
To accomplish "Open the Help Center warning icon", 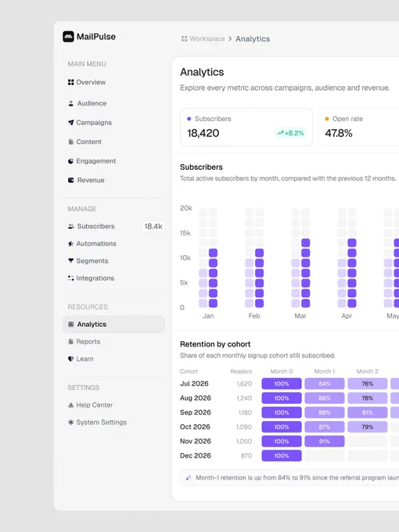I will pyautogui.click(x=70, y=404).
